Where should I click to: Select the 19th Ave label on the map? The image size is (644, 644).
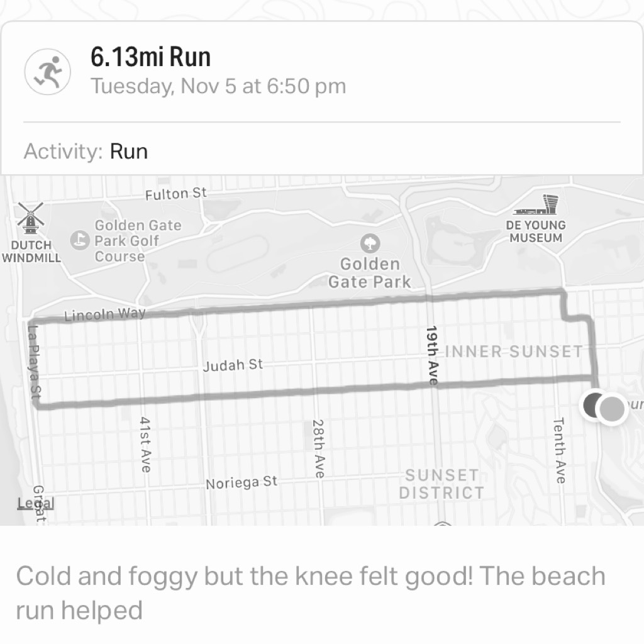pyautogui.click(x=431, y=356)
